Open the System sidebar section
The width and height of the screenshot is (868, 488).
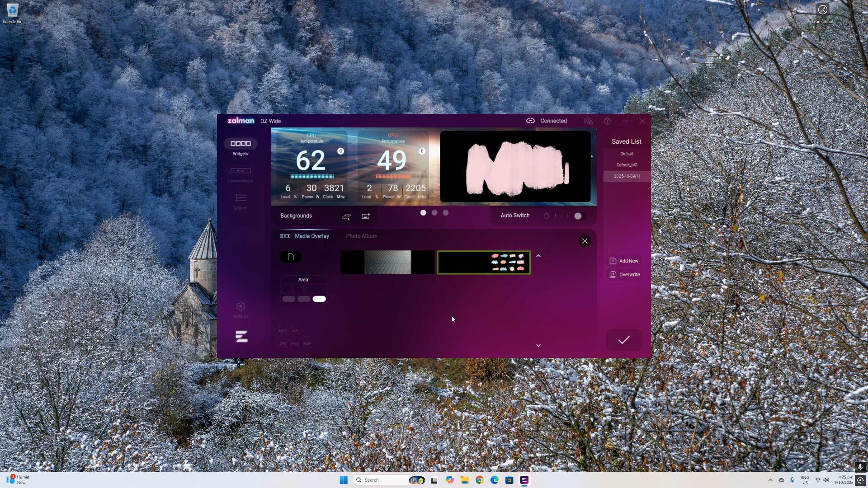241,198
